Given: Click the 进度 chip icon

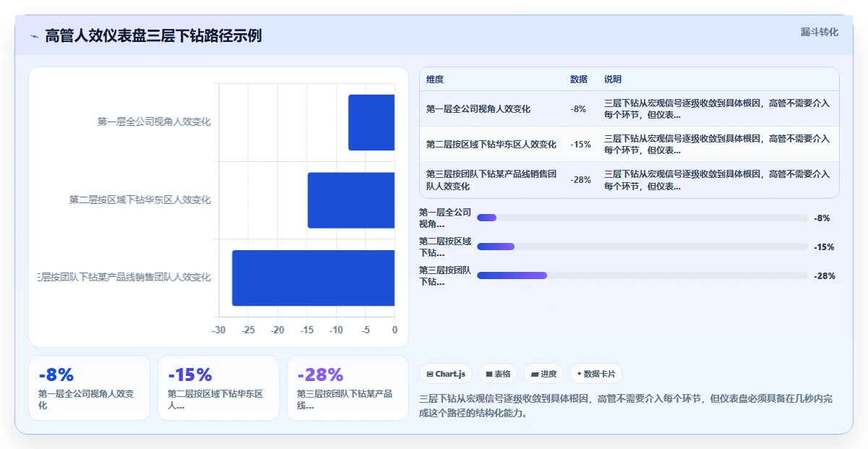Looking at the screenshot, I should point(535,374).
